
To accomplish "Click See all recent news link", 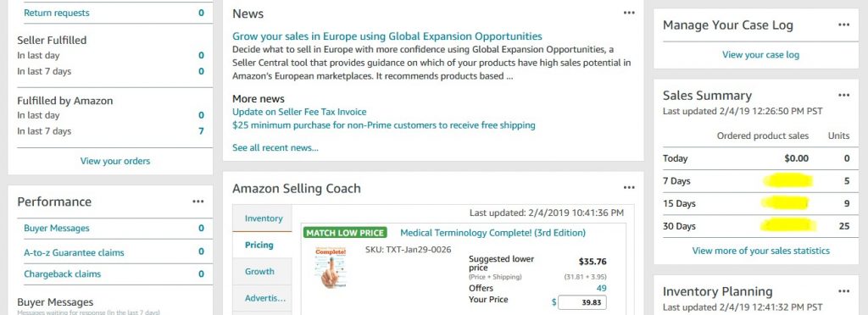I will pos(275,147).
